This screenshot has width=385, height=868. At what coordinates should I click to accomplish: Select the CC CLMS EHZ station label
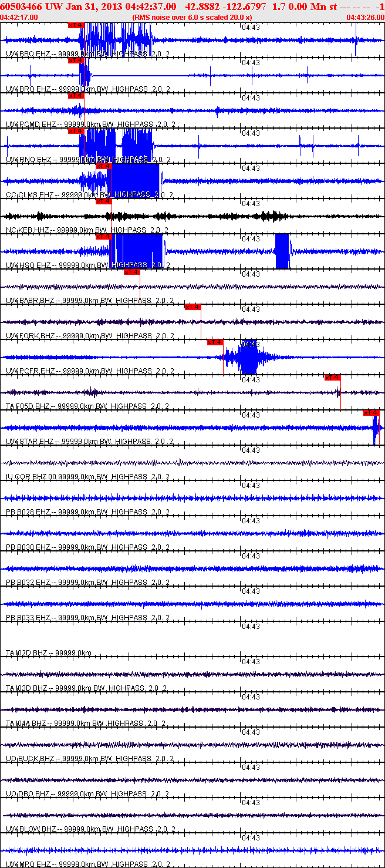coord(90,195)
